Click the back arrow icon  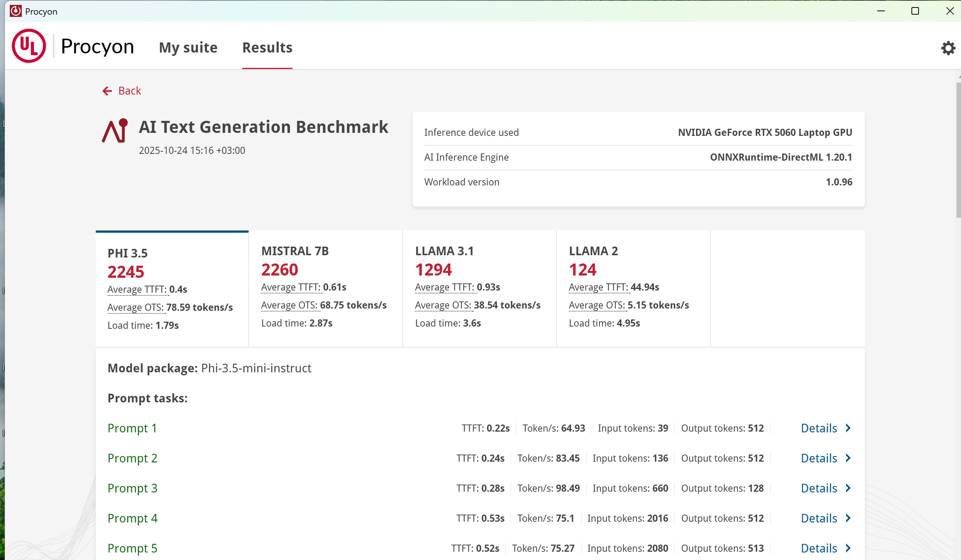click(x=107, y=91)
